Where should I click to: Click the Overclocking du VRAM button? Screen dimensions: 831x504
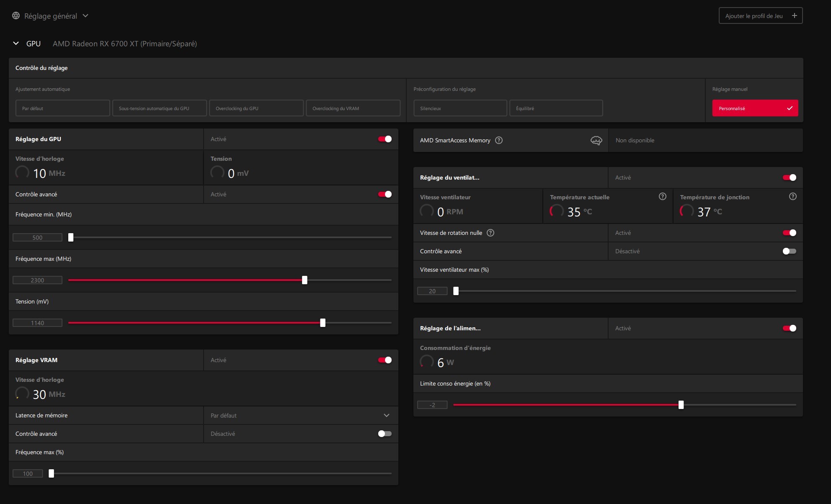[353, 108]
